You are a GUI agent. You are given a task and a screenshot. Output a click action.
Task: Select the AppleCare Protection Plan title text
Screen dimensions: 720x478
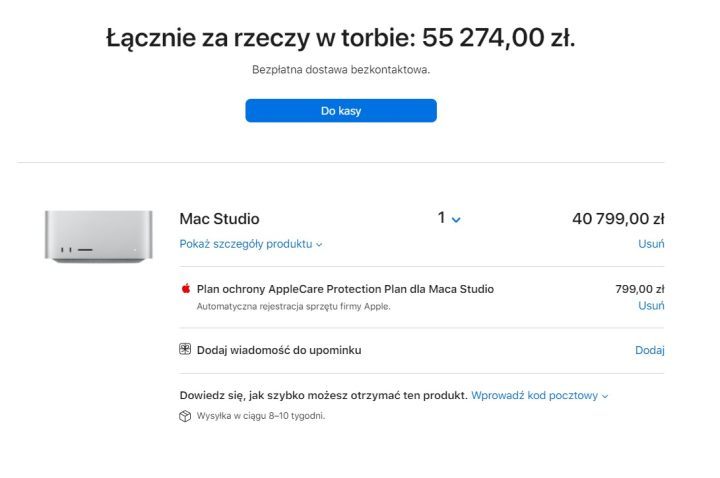(345, 289)
